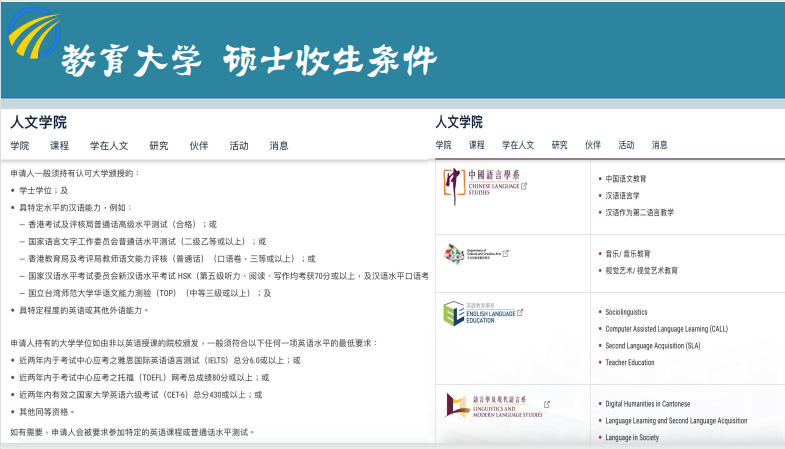Open the Cultural and Creative Arts department logo
Image resolution: width=785 pixels, height=449 pixels.
pyautogui.click(x=472, y=254)
